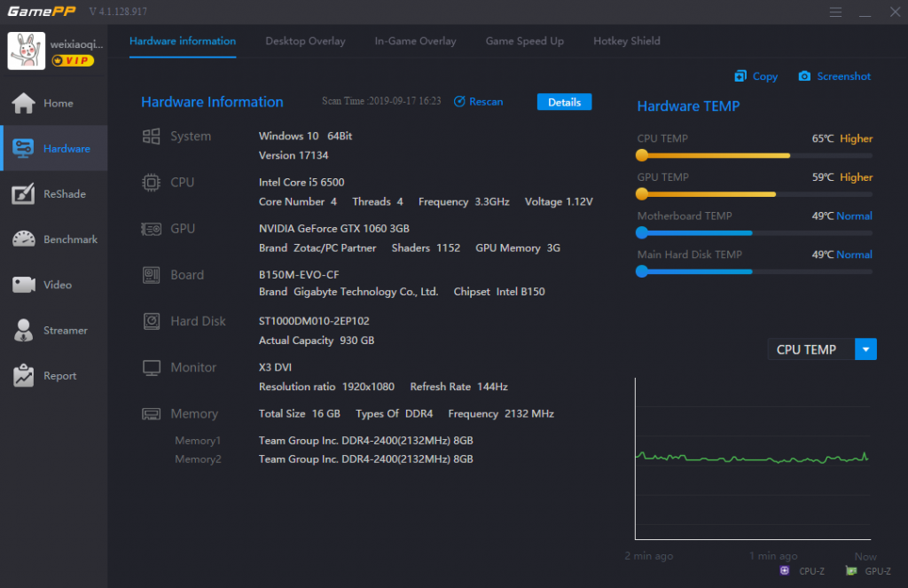908x588 pixels.
Task: Open the Report chart icon
Action: coord(23,375)
